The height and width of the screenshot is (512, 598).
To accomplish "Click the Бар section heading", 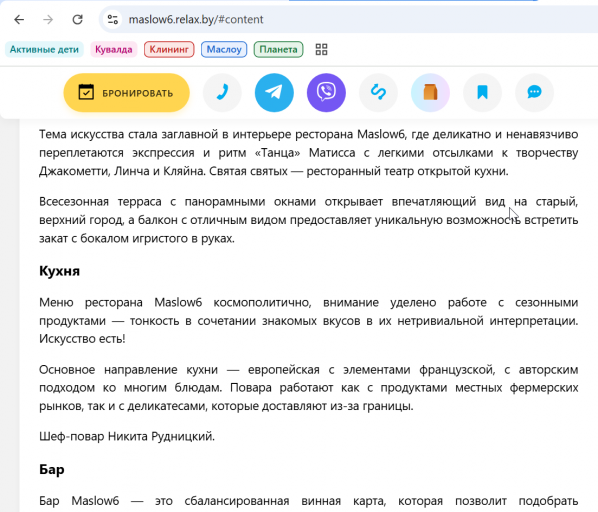I will 51,469.
